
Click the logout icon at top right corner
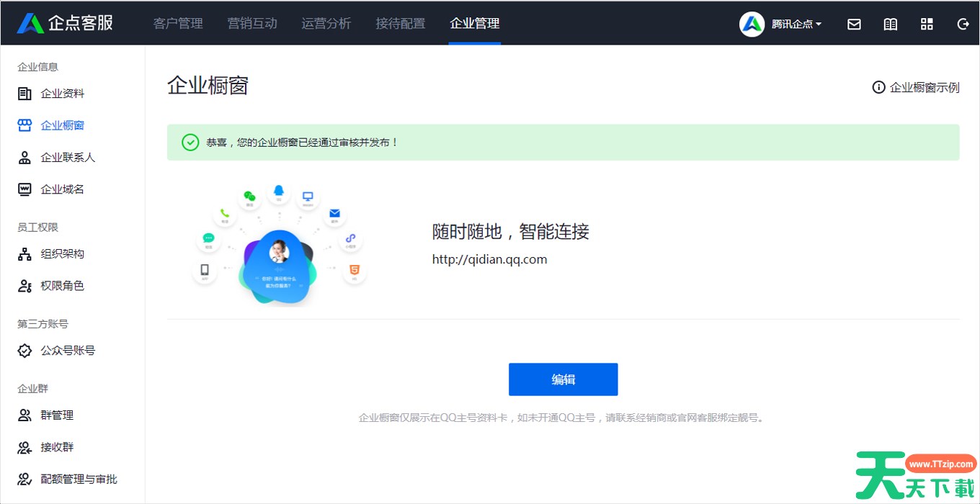click(963, 24)
